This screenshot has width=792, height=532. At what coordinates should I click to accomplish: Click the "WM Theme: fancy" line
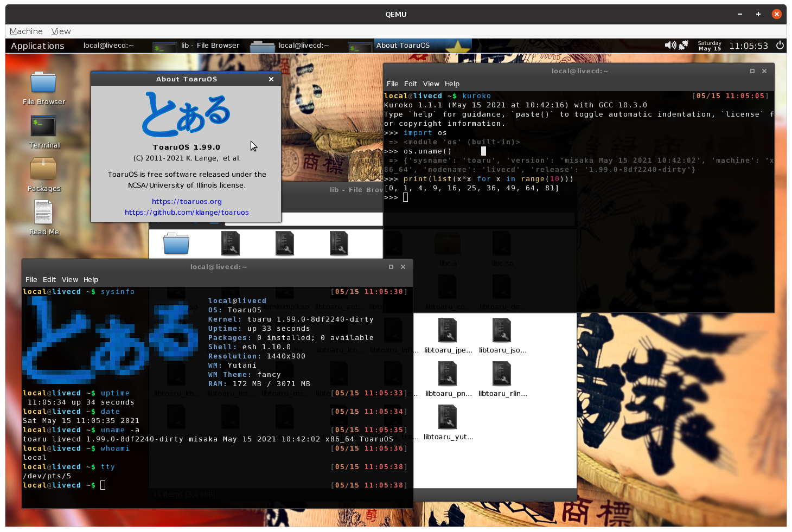click(245, 375)
